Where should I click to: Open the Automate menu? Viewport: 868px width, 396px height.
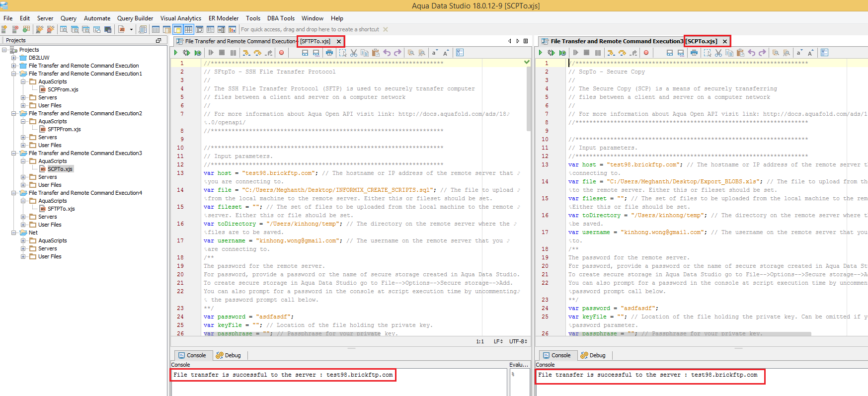[97, 18]
